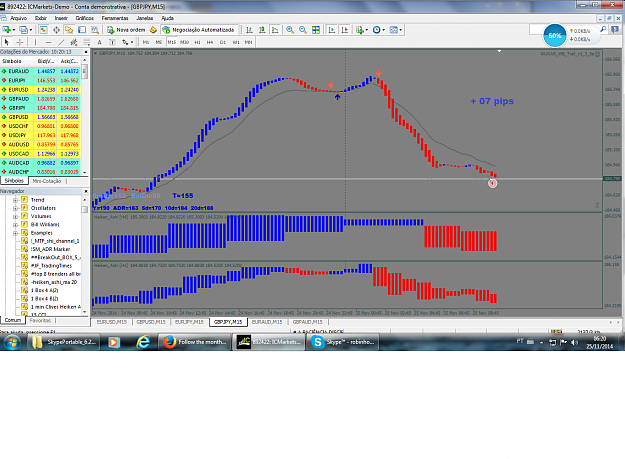Toggle chart auto scroll
625x459 pixels.
pyautogui.click(x=332, y=30)
